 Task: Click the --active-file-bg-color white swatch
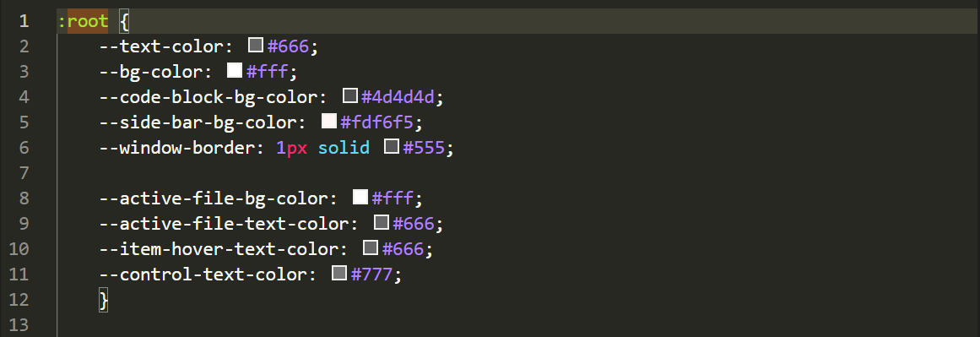coord(360,197)
